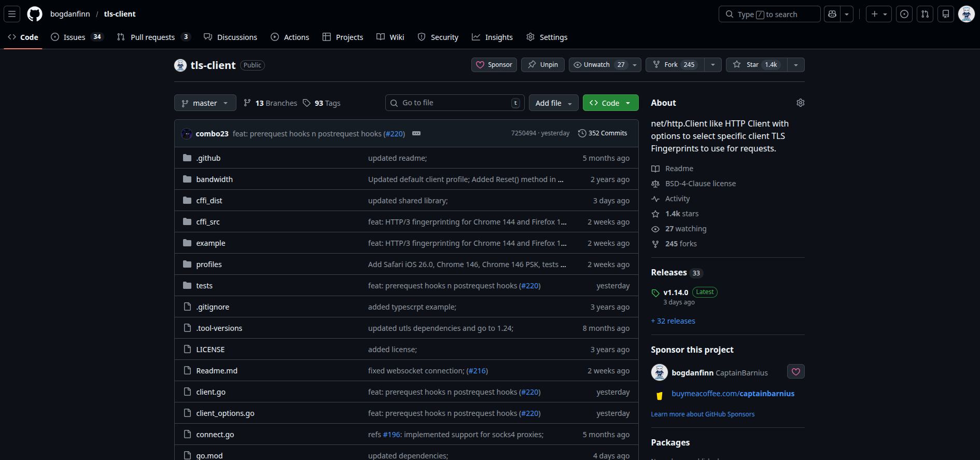
Task: Click the About section settings gear
Action: point(800,103)
